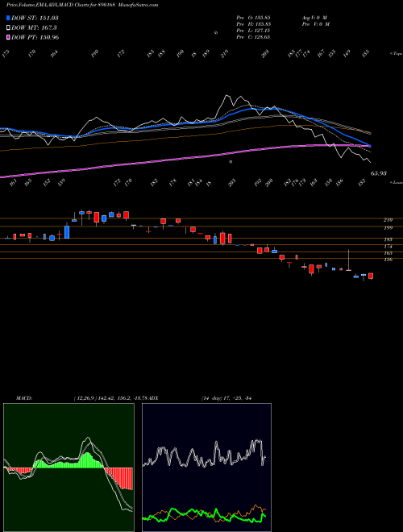Select the 'DOW MT: 167.3' legend text
This screenshot has height=532, width=403.
(34, 28)
